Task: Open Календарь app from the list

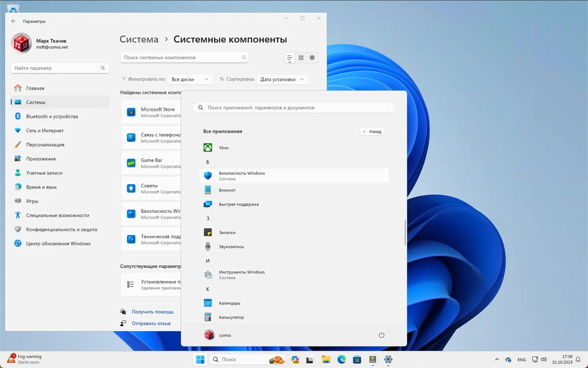Action: (x=294, y=303)
